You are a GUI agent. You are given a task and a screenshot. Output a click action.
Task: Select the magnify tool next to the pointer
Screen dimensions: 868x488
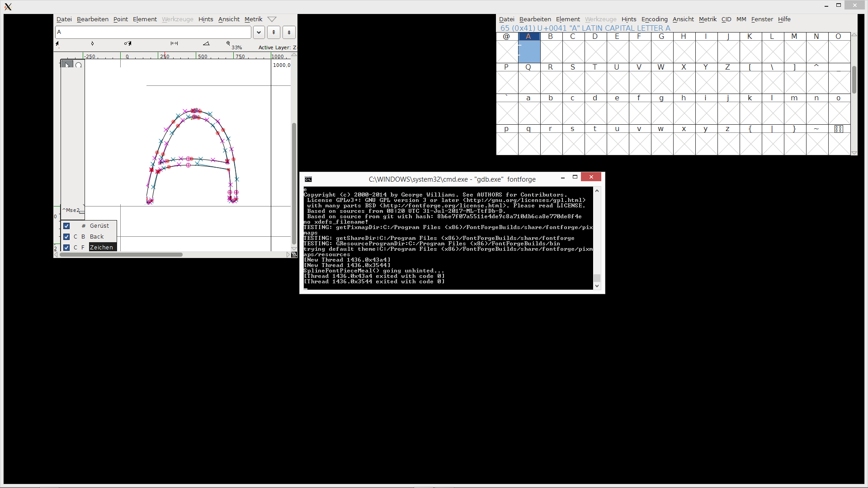click(79, 65)
